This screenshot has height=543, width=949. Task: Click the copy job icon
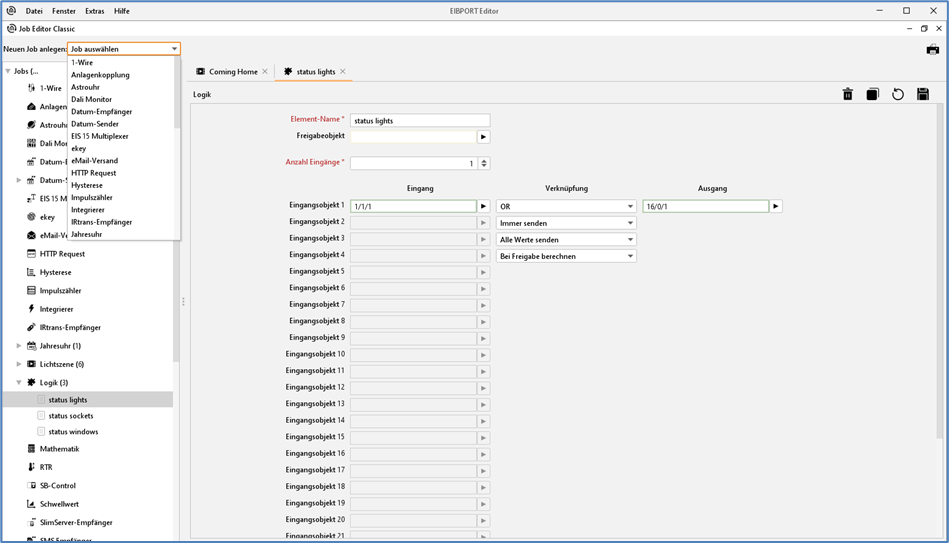pyautogui.click(x=872, y=94)
